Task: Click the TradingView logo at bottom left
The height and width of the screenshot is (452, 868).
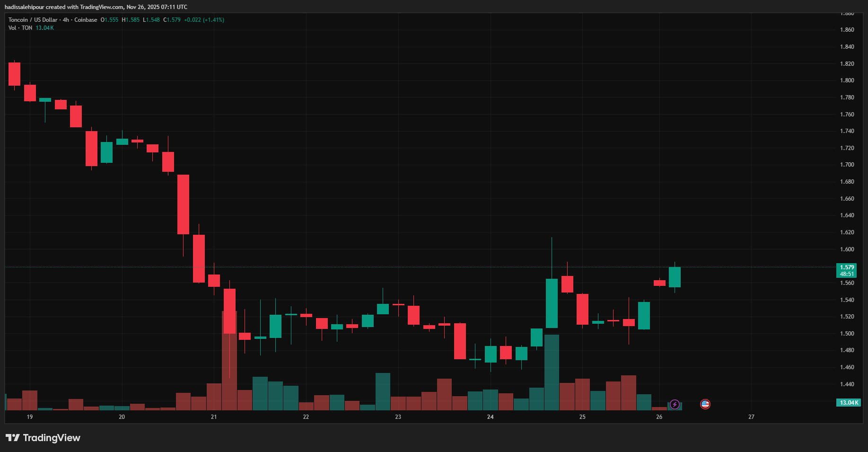Action: [43, 438]
